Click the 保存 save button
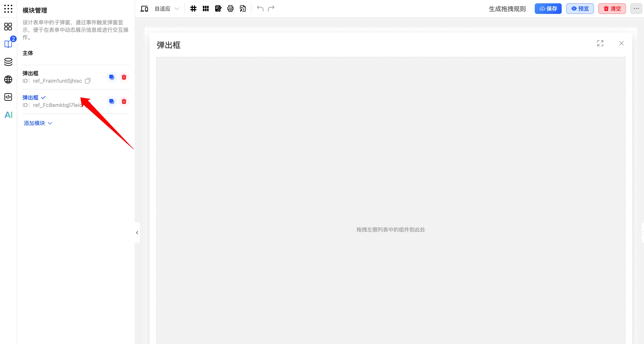 click(548, 9)
